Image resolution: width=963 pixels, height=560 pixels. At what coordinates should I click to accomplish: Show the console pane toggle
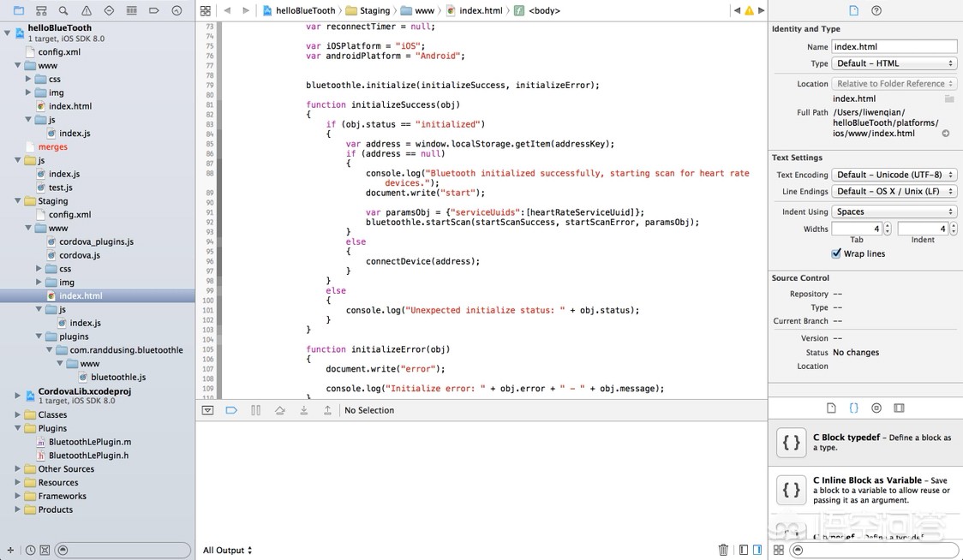(757, 550)
